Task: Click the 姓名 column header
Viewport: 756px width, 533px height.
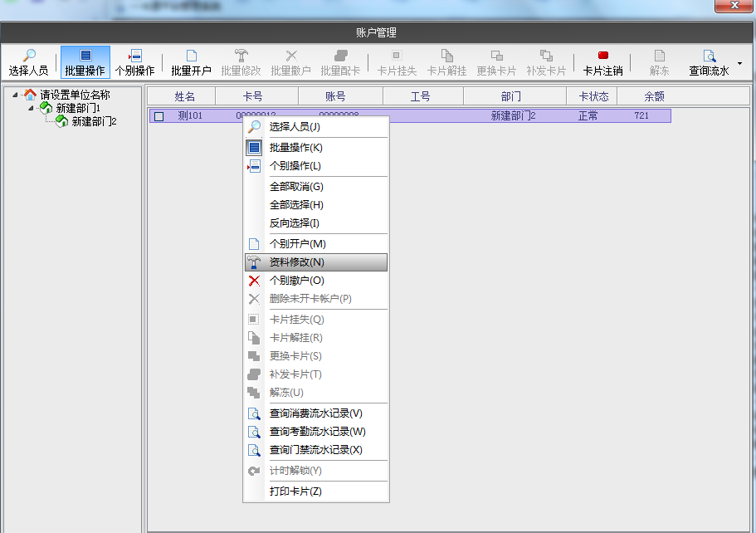Action: point(184,96)
